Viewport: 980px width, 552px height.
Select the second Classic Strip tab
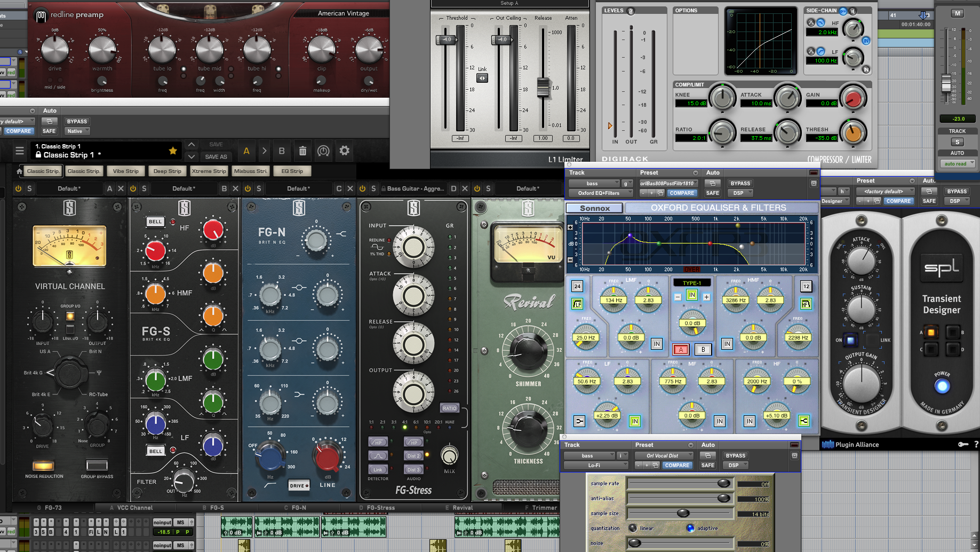coord(84,171)
